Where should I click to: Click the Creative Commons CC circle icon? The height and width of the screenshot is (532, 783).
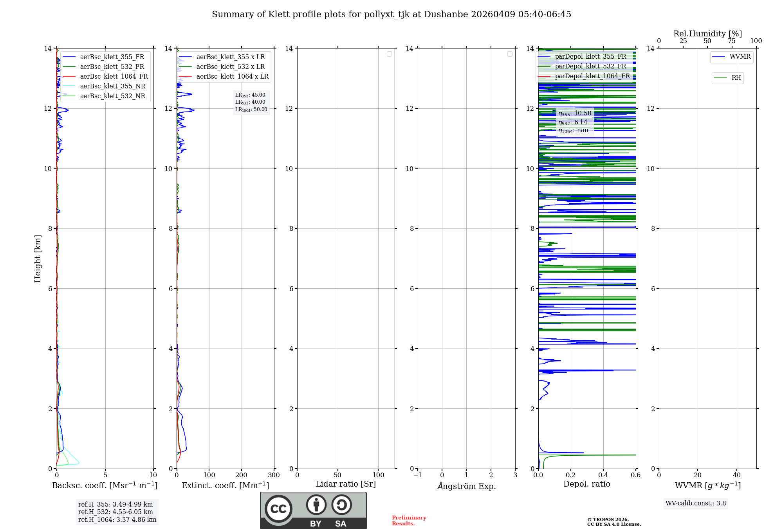[278, 509]
